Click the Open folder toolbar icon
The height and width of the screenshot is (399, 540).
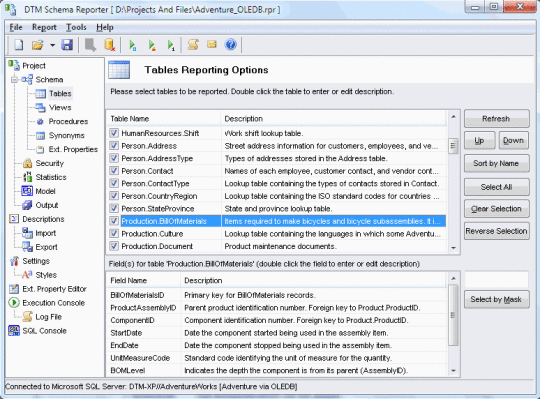[38, 45]
